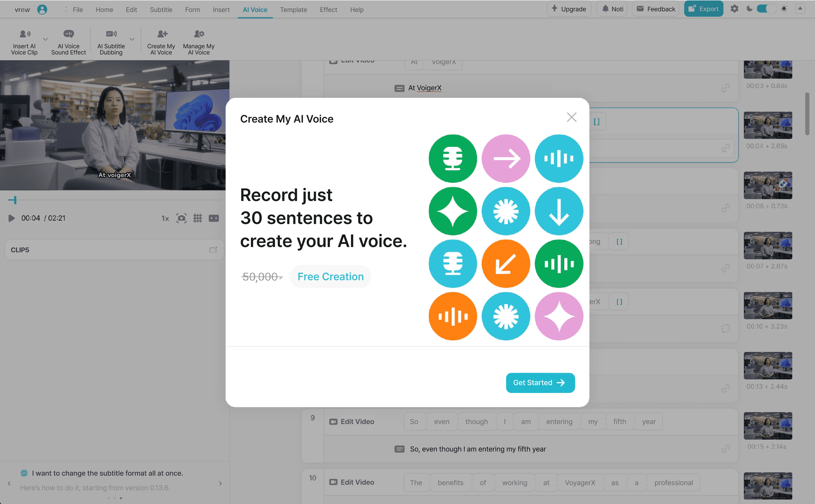Image resolution: width=815 pixels, height=504 pixels.
Task: Toggle the dark/light mode switch
Action: [x=766, y=9]
